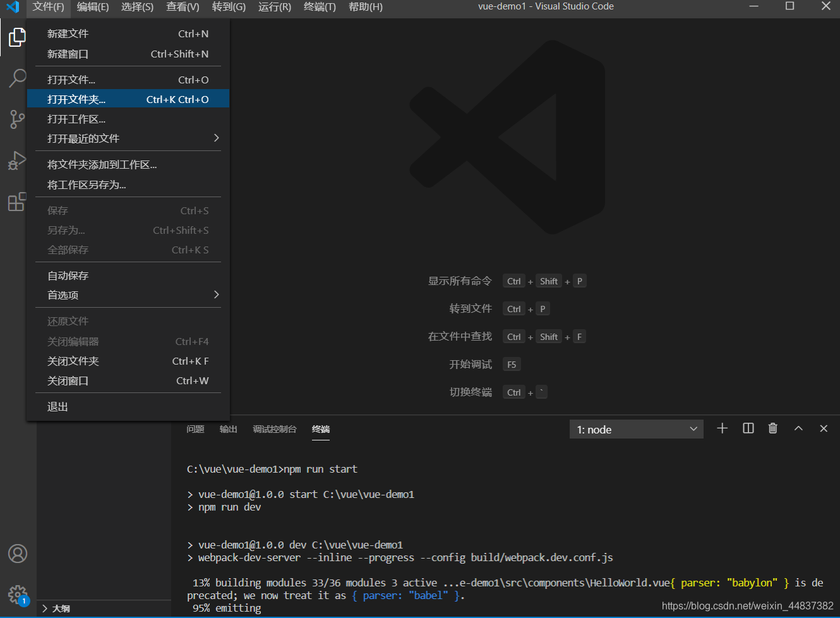This screenshot has height=618, width=840.
Task: Open the Explorer view in activity bar
Action: (17, 37)
